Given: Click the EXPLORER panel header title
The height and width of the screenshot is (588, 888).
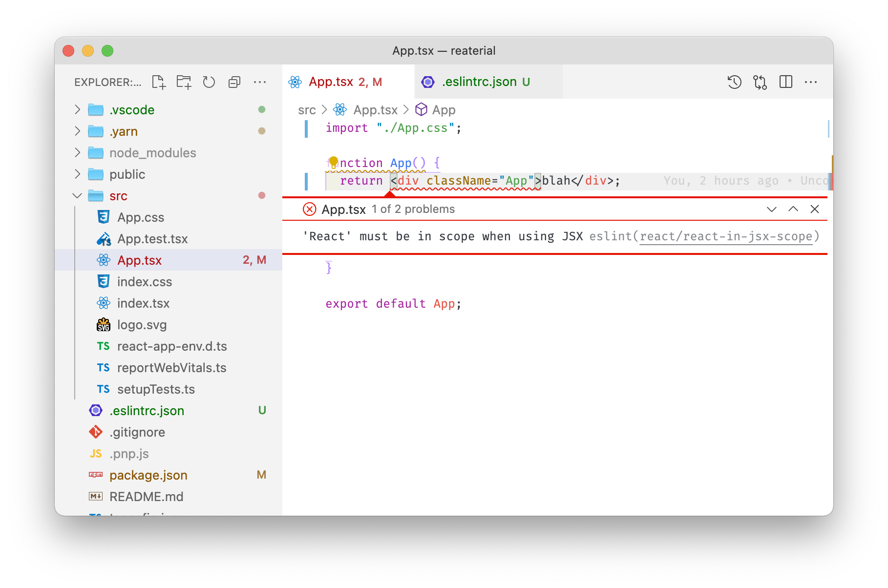Looking at the screenshot, I should [x=107, y=82].
